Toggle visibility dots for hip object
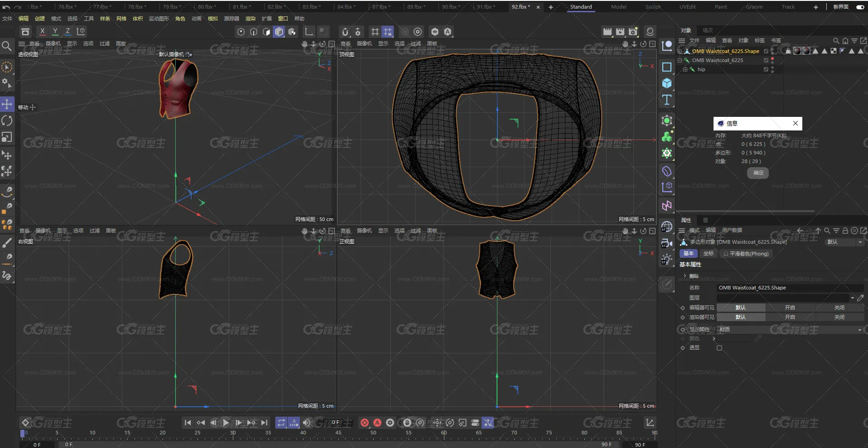The width and height of the screenshot is (868, 448). pyautogui.click(x=772, y=69)
